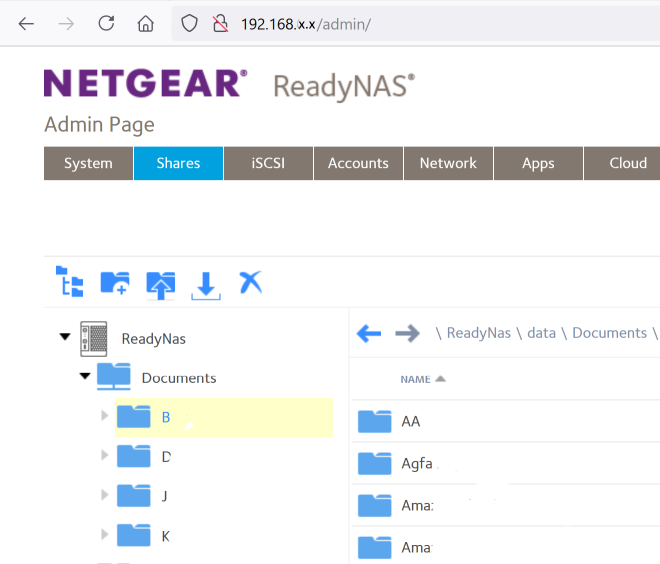Select ReadyNas in the tree
Screen dimensions: 660x564
(154, 339)
